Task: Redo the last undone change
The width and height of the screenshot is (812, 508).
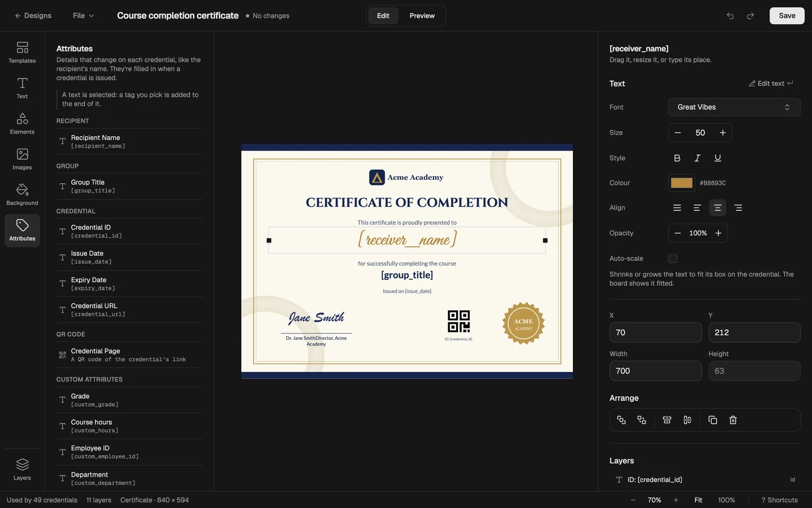Action: 751,16
